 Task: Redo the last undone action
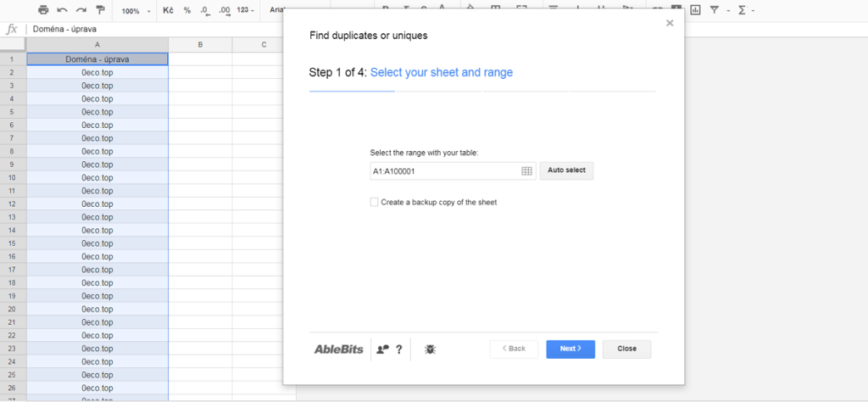(81, 10)
